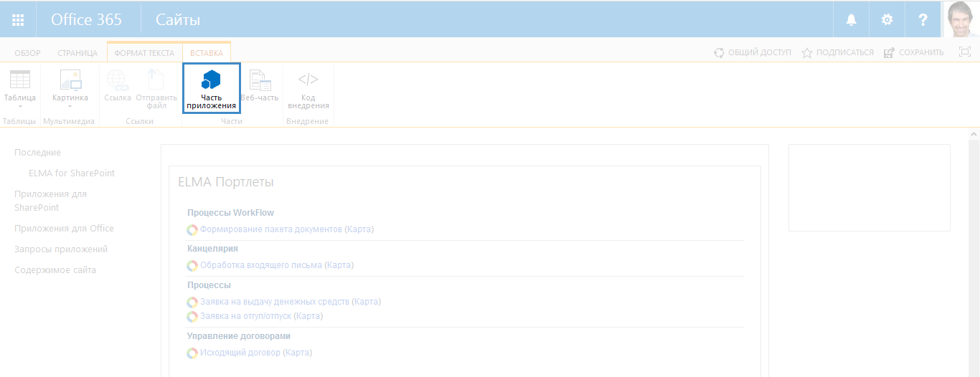The width and height of the screenshot is (980, 377).
Task: Click the Канцелярия section heading
Action: (x=212, y=249)
